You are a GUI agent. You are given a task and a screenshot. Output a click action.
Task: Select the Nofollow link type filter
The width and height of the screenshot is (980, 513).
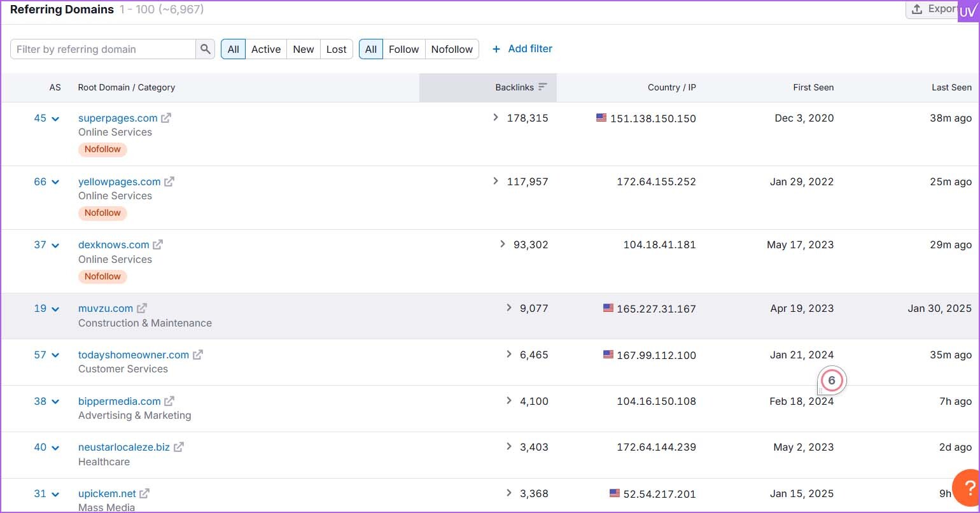pyautogui.click(x=452, y=49)
